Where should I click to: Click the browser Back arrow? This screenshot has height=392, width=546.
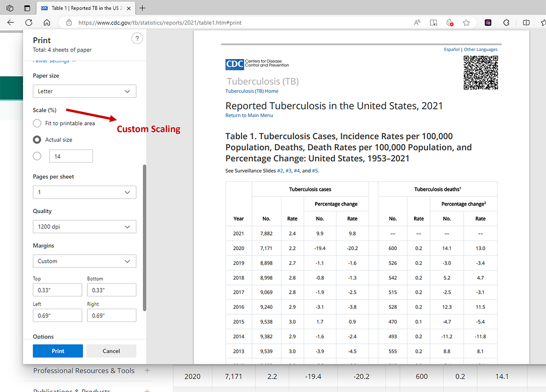(x=11, y=23)
